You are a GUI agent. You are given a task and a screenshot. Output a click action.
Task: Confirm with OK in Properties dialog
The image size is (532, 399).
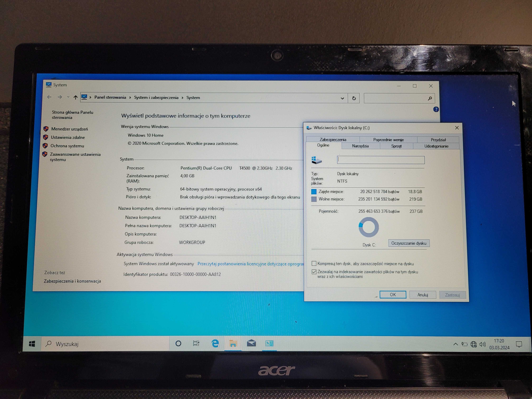[x=393, y=295]
